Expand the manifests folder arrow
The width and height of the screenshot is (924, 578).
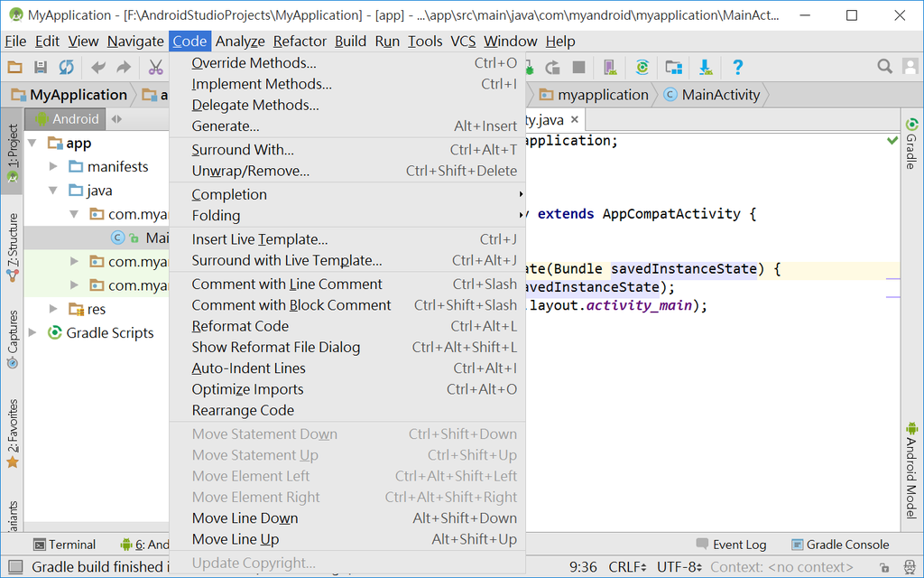pyautogui.click(x=53, y=167)
